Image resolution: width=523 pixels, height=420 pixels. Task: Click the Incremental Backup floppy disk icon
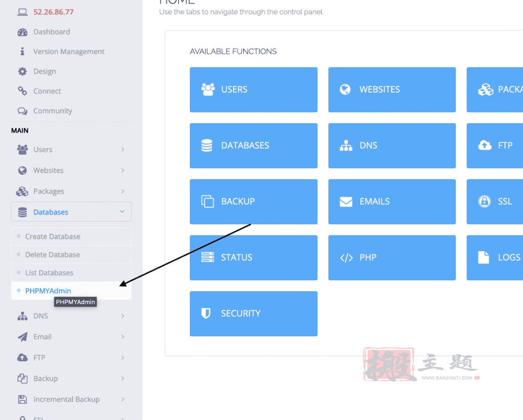tap(22, 400)
